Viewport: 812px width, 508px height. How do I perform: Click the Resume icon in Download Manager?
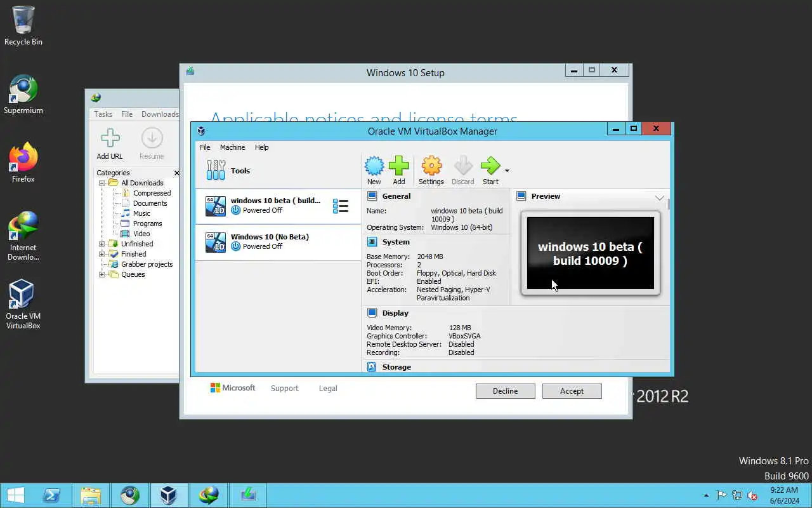152,144
